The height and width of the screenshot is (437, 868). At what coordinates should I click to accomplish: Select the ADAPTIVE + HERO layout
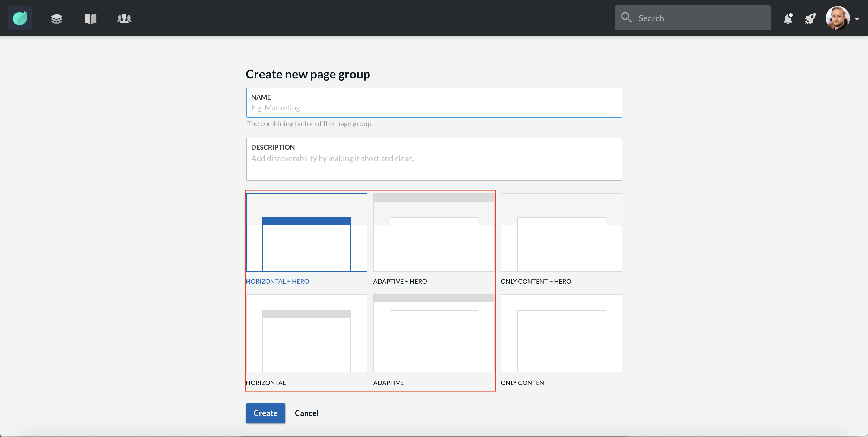[x=434, y=233]
